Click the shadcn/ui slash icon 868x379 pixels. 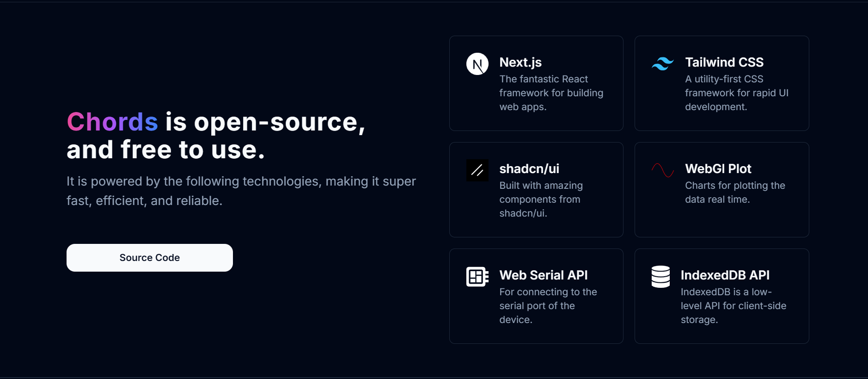point(477,170)
